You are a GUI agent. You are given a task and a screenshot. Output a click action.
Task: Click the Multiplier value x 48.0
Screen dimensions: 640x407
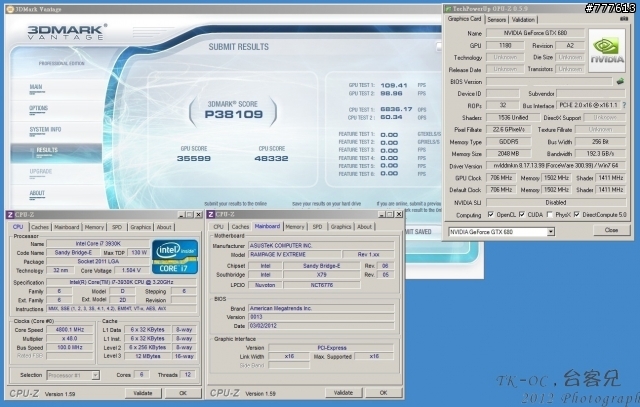(x=70, y=338)
